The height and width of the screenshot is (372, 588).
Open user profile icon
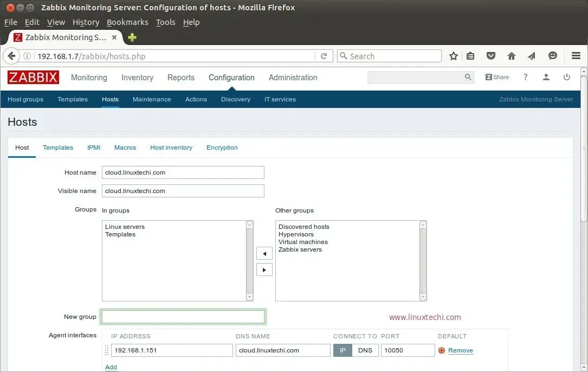pyautogui.click(x=546, y=77)
